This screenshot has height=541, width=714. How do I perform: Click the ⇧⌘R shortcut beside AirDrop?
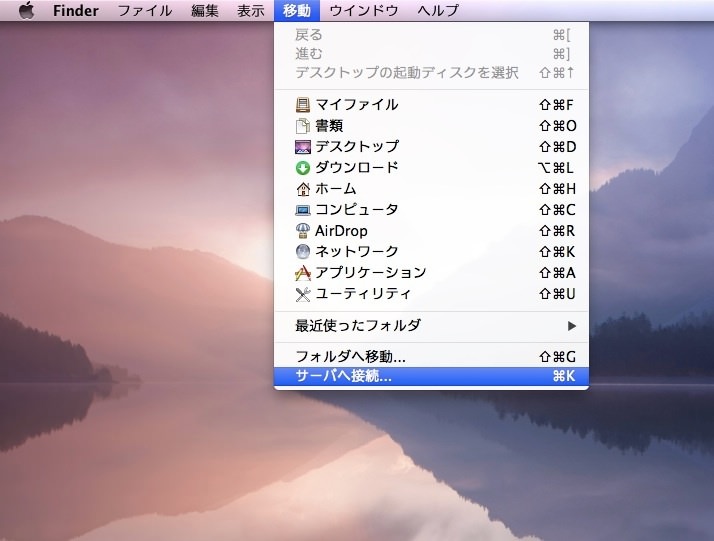click(557, 231)
